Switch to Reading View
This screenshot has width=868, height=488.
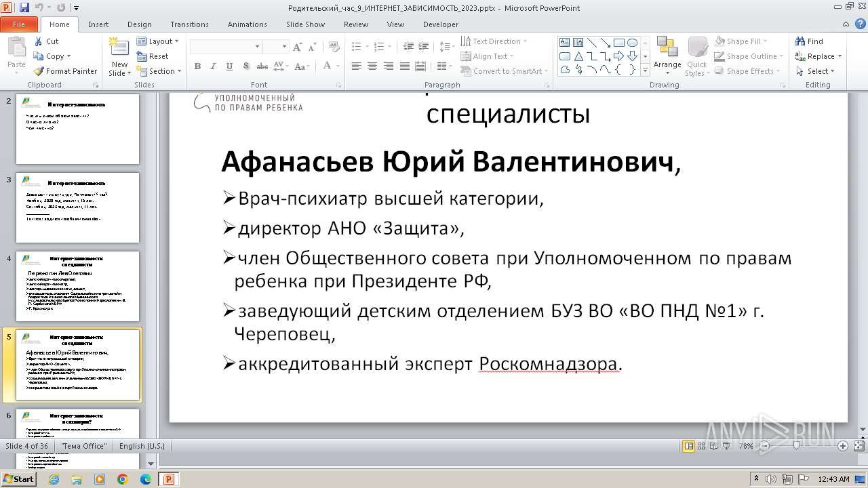714,446
